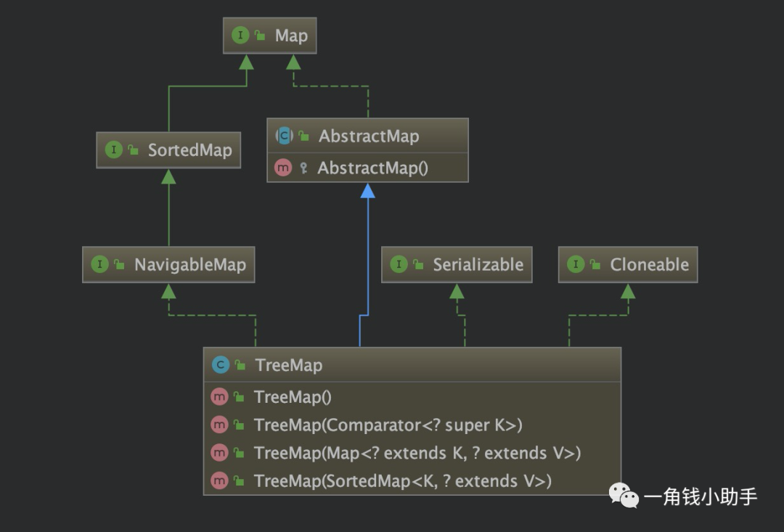Viewport: 784px width, 532px height.
Task: Click the interface icon beside Map
Action: coord(240,34)
